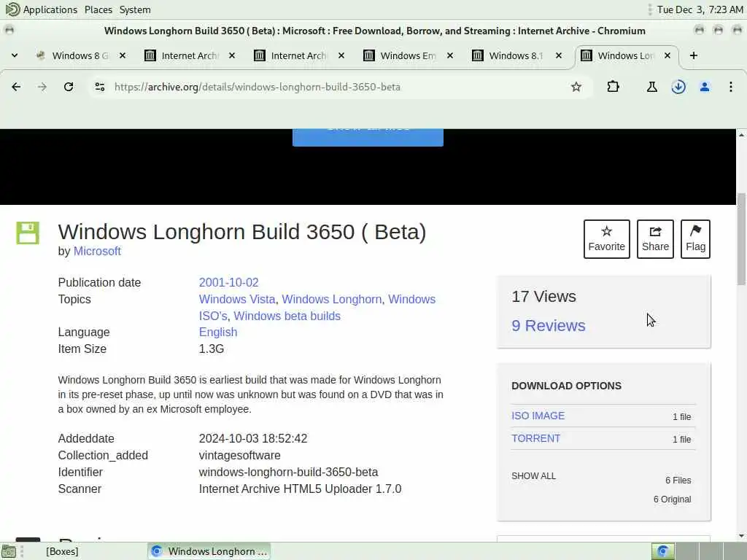This screenshot has height=560, width=747.
Task: Favorite this item
Action: (x=606, y=239)
